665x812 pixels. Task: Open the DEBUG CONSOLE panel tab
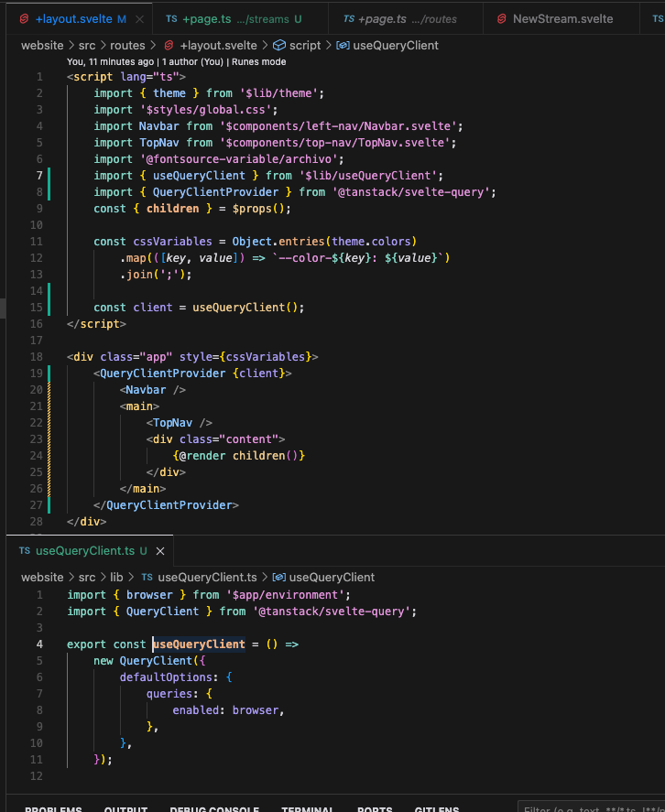[214, 809]
